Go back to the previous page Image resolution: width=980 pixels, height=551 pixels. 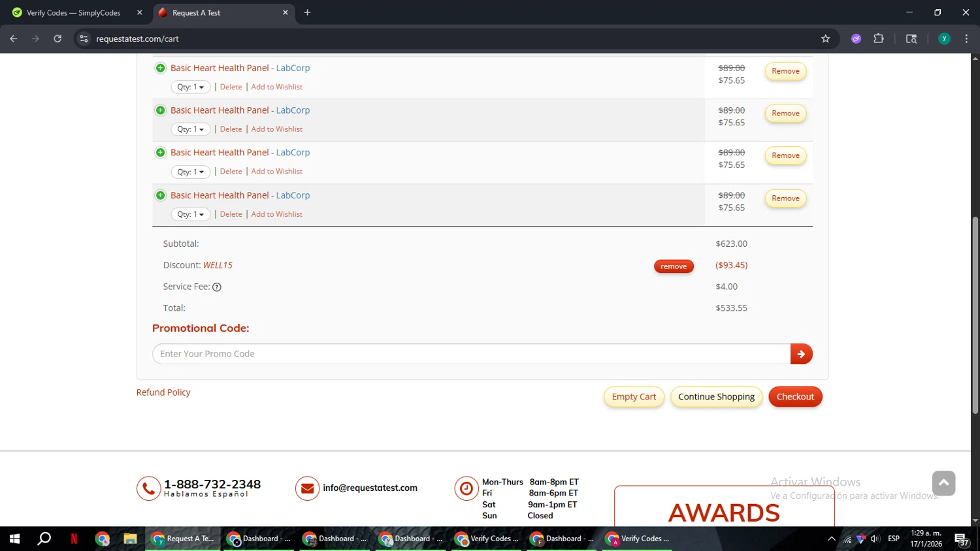pyautogui.click(x=14, y=39)
